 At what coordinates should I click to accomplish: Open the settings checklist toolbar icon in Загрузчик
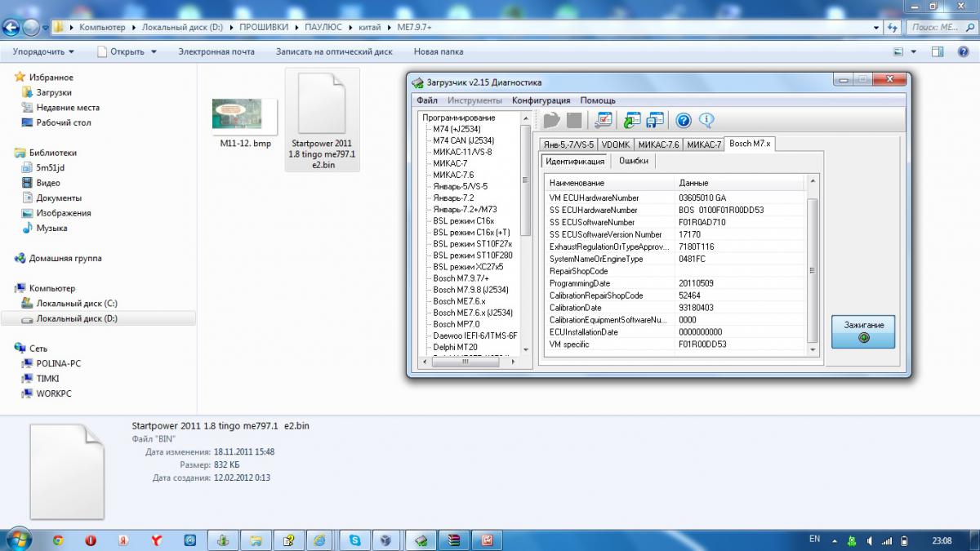pos(604,121)
